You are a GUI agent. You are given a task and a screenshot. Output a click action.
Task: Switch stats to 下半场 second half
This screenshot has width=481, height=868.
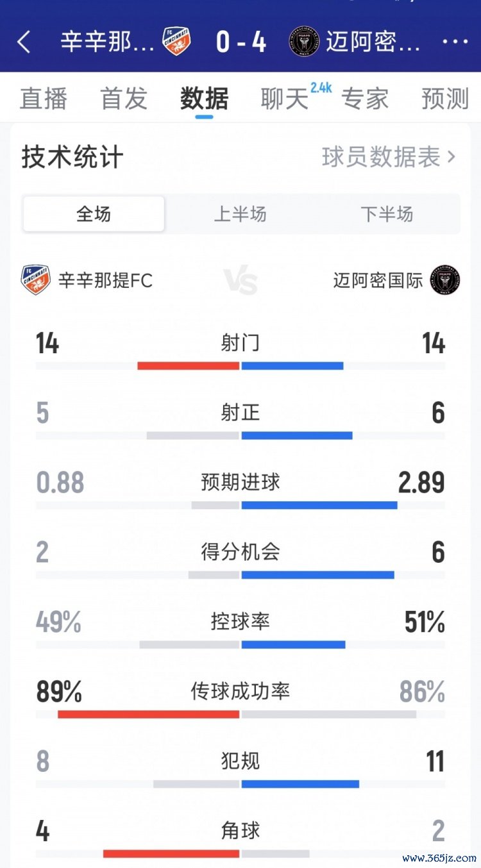click(387, 214)
